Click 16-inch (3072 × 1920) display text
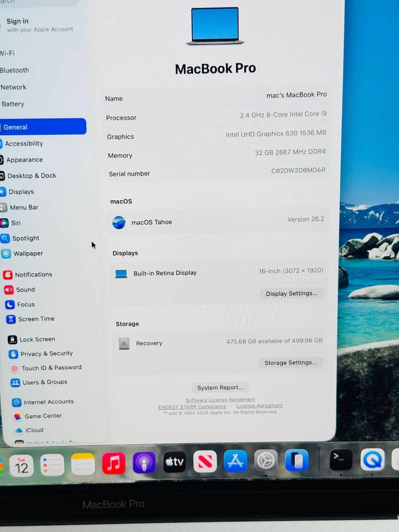399x532 pixels. pos(291,271)
